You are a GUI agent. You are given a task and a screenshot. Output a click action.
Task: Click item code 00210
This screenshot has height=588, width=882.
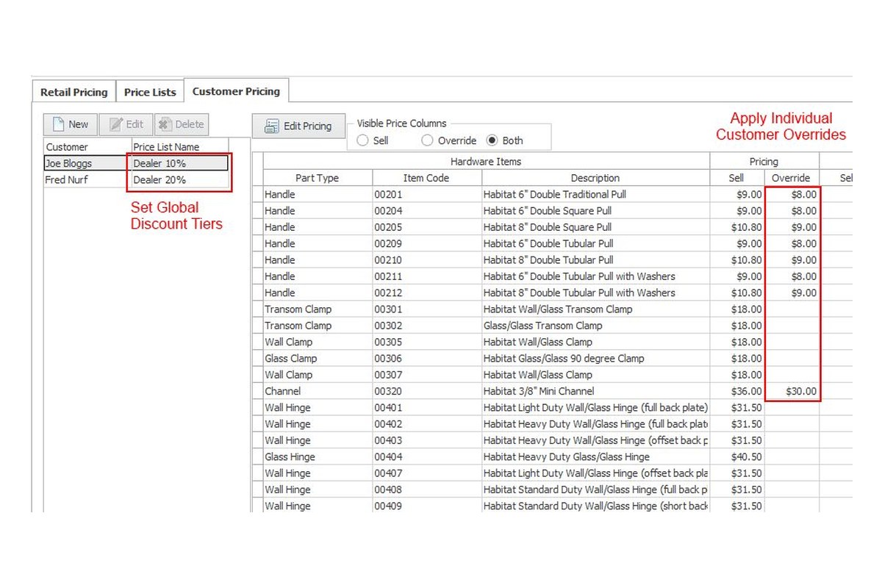(x=427, y=259)
